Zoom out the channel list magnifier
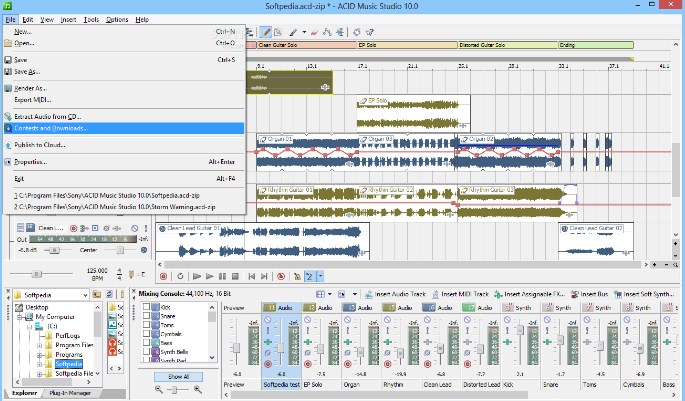The image size is (685, 401). click(x=159, y=389)
